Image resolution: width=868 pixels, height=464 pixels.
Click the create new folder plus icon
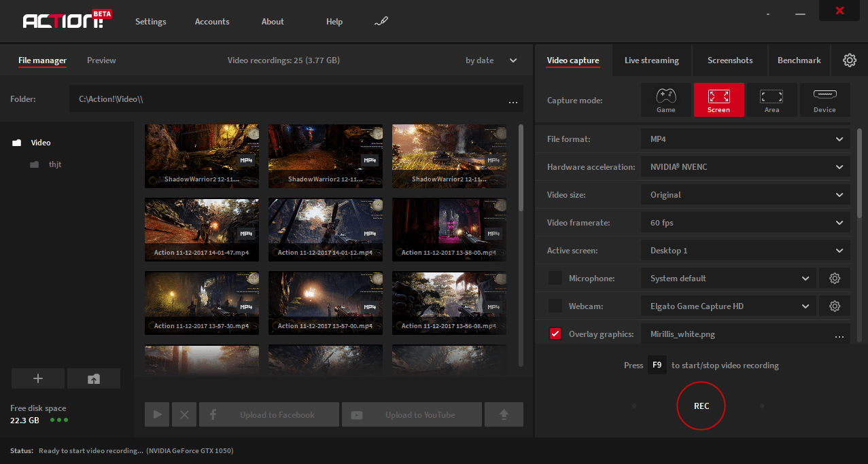coord(37,378)
